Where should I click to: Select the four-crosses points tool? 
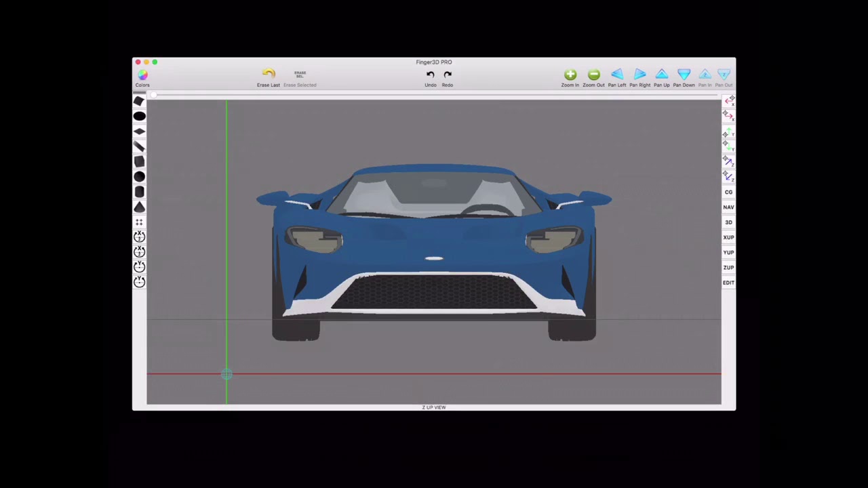[139, 222]
